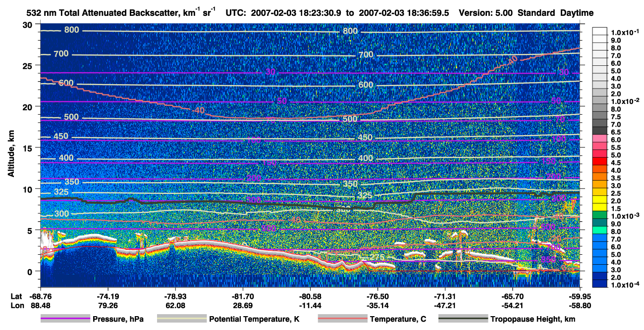This screenshot has height=330, width=644.
Task: Click the magenta Pressure legend line sample
Action: point(65,319)
